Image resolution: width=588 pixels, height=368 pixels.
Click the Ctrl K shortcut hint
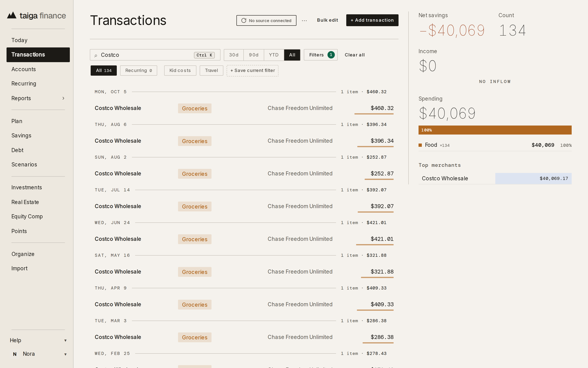point(205,55)
